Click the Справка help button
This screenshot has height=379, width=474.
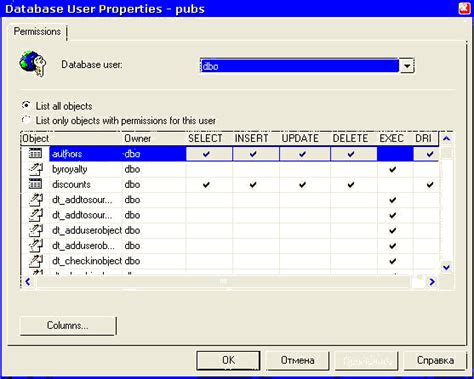pos(435,360)
